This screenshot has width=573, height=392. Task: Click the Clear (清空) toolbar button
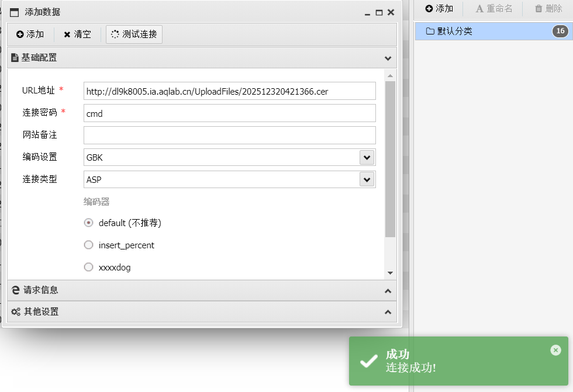[x=77, y=34]
